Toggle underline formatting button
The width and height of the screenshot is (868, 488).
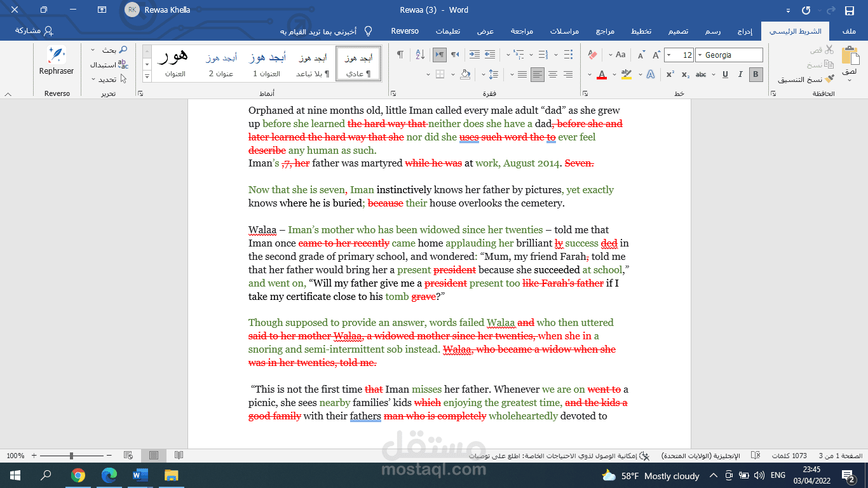coord(724,74)
